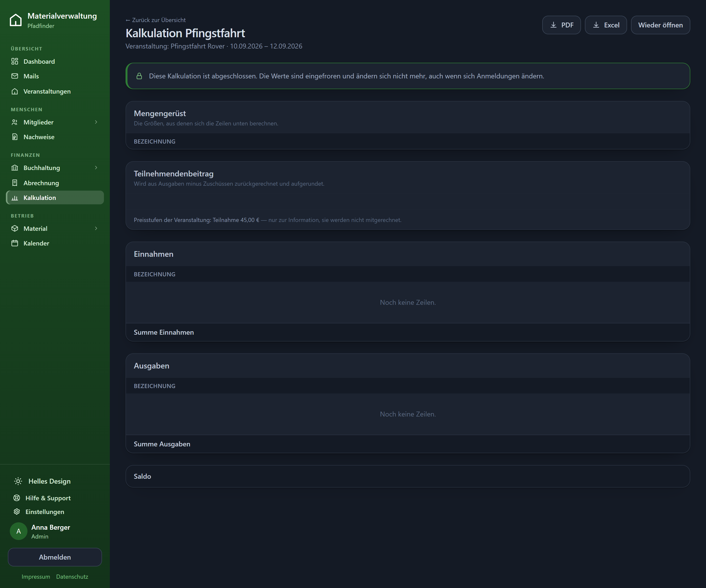This screenshot has width=706, height=588.
Task: Click the Veranstaltung: Pfingstfahrt Rover subtitle
Action: point(214,46)
